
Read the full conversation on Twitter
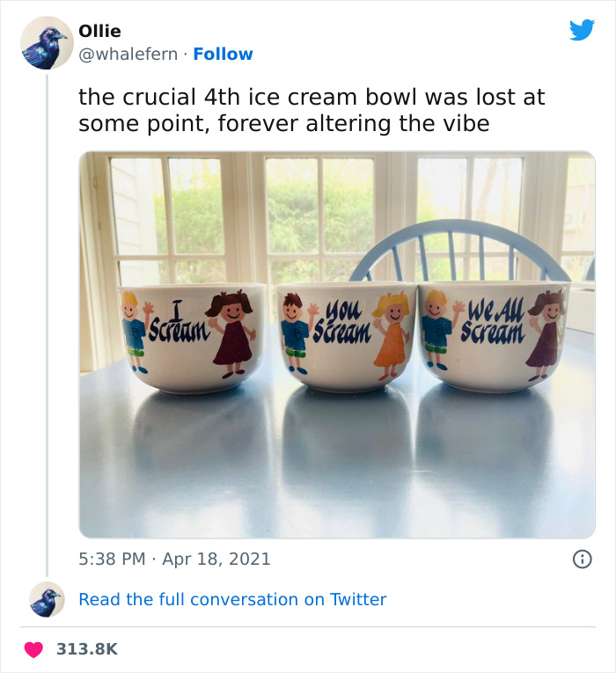pyautogui.click(x=232, y=599)
